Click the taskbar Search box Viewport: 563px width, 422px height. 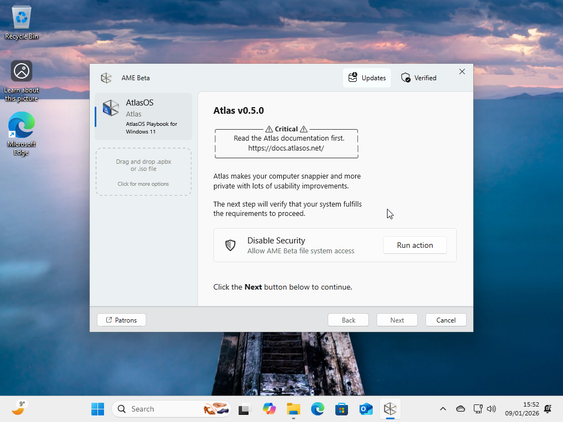[171, 409]
